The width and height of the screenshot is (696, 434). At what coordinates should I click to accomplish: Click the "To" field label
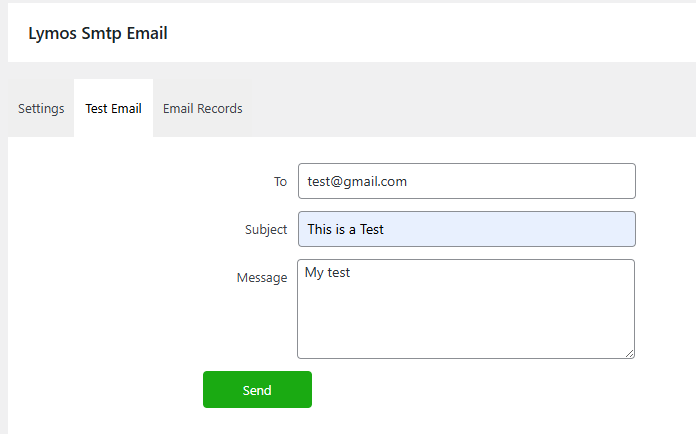click(x=280, y=182)
